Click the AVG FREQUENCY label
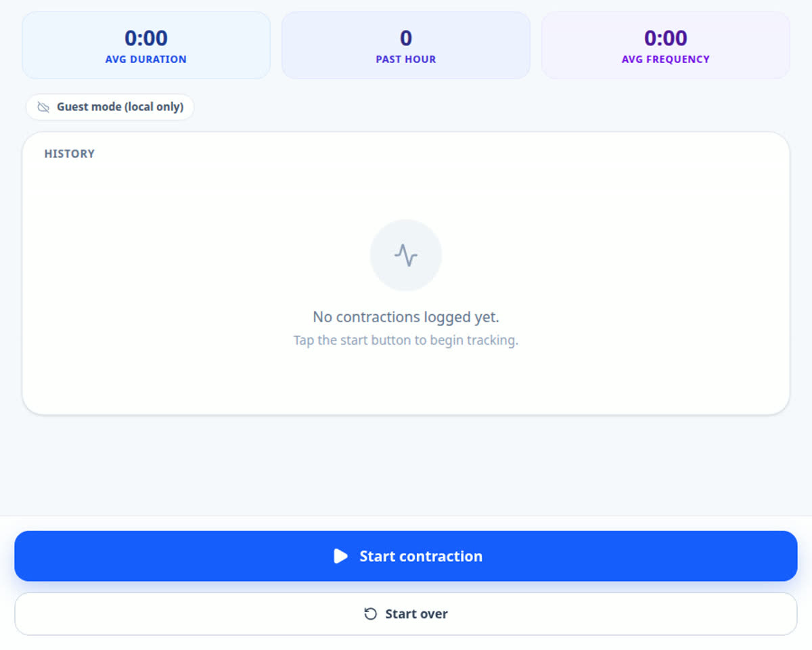 pos(666,60)
